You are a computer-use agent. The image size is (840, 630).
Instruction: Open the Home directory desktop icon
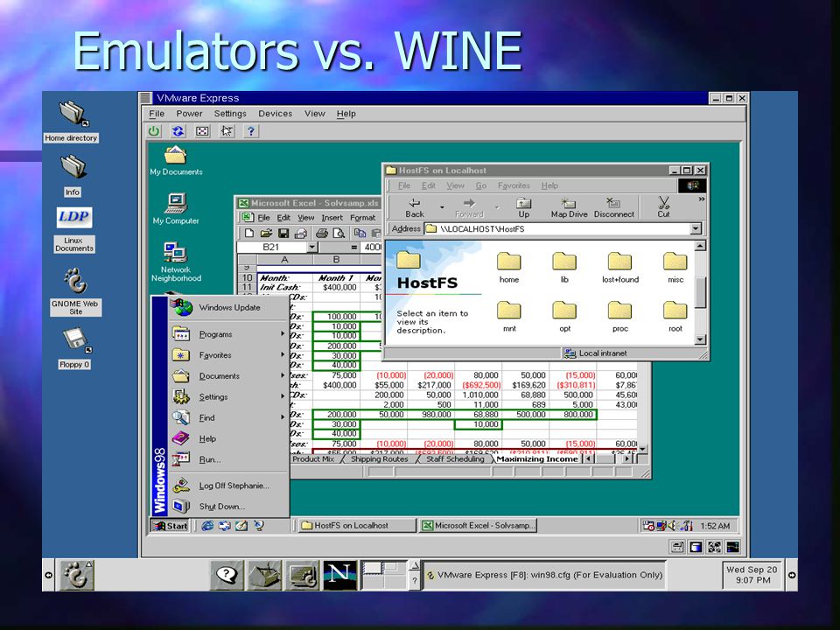[x=72, y=121]
